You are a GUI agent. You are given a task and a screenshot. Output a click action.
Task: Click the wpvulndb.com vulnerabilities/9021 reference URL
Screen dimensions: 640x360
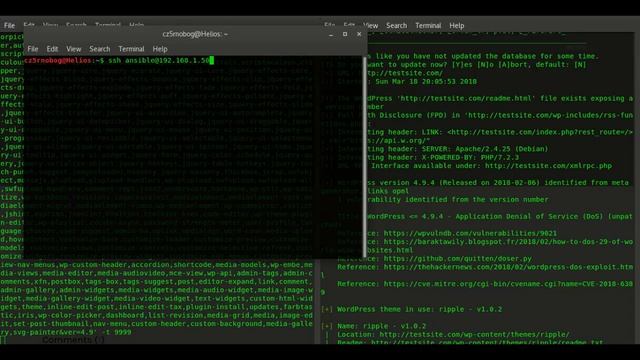pos(470,233)
